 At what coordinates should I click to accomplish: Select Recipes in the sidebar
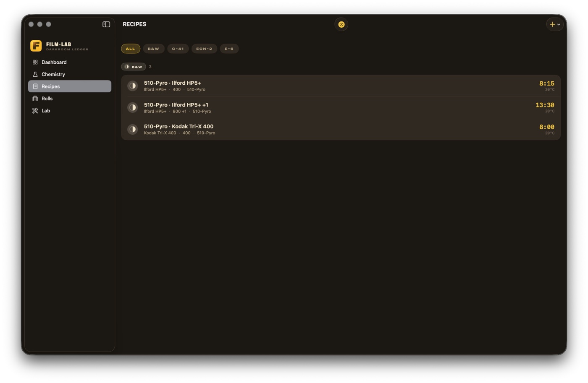(70, 86)
